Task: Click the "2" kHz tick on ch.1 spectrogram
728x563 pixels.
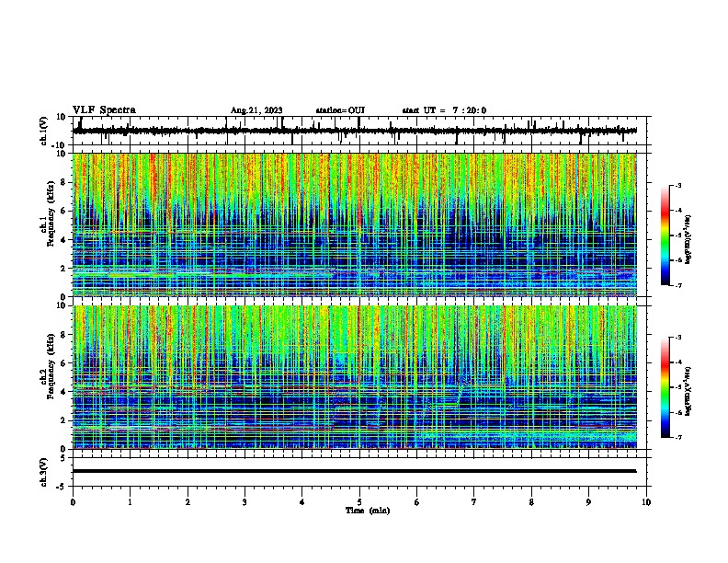Action: click(63, 268)
